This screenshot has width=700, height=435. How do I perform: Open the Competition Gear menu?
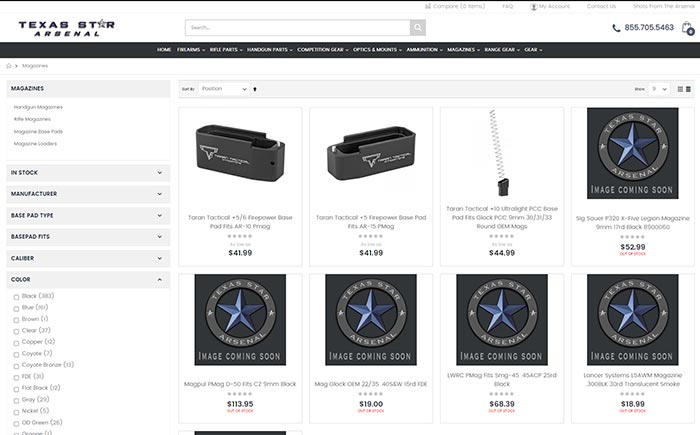coord(323,50)
